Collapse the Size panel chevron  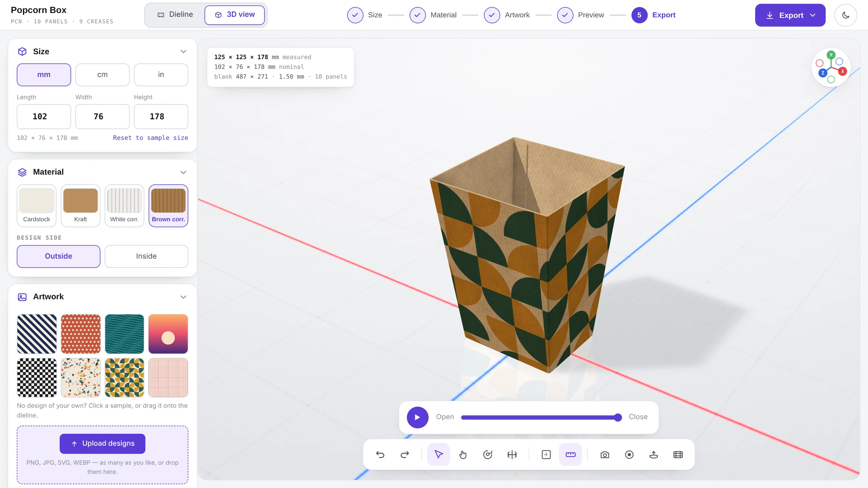click(x=183, y=52)
